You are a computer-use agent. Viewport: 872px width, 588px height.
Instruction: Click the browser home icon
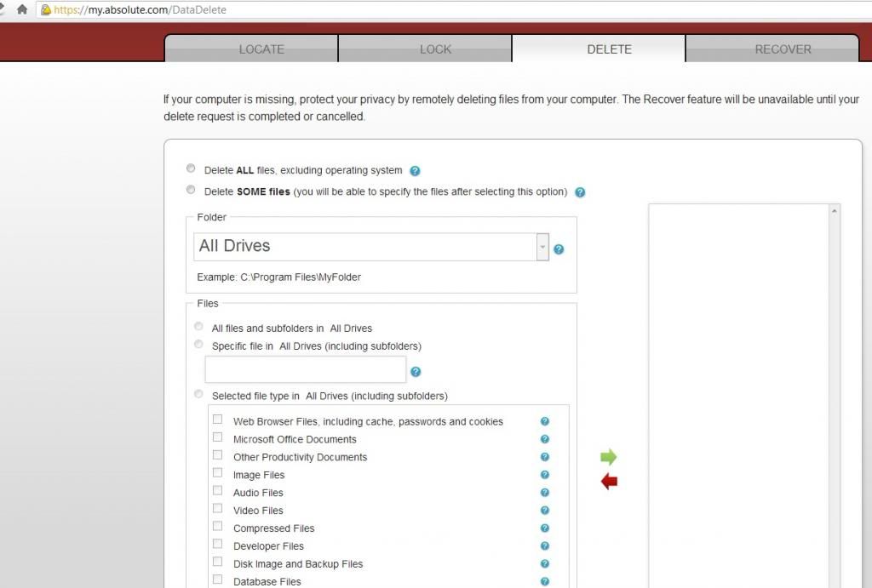tap(22, 10)
